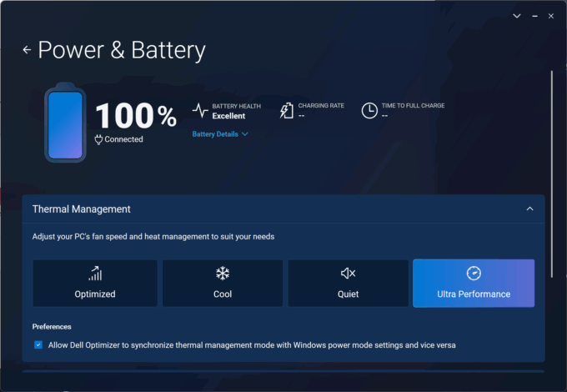
Task: Click the Excellent battery health status text
Action: point(228,117)
